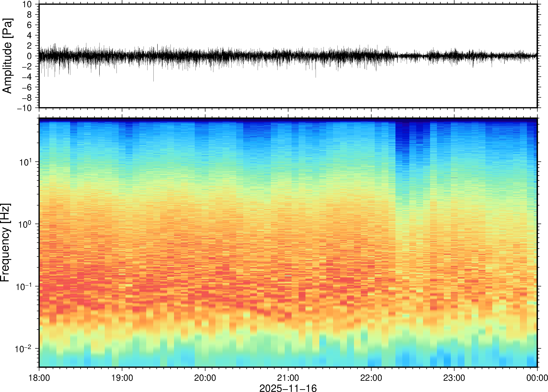This screenshot has height=392, width=548.
Task: Click the -10 amplitude tick label
Action: point(24,108)
